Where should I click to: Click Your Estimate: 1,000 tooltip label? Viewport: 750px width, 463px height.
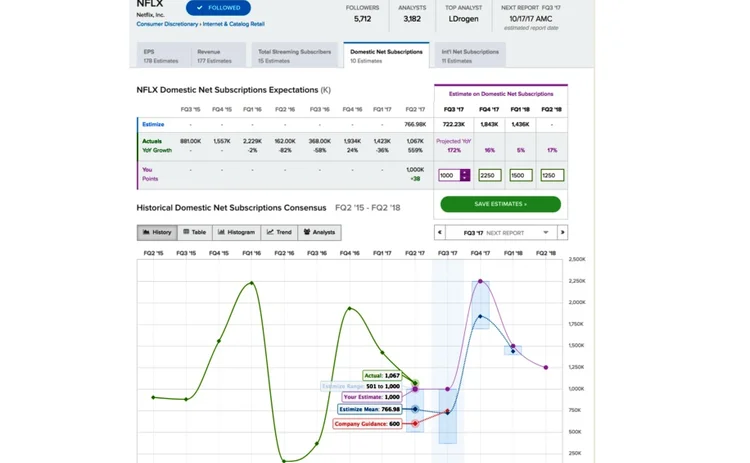click(372, 397)
